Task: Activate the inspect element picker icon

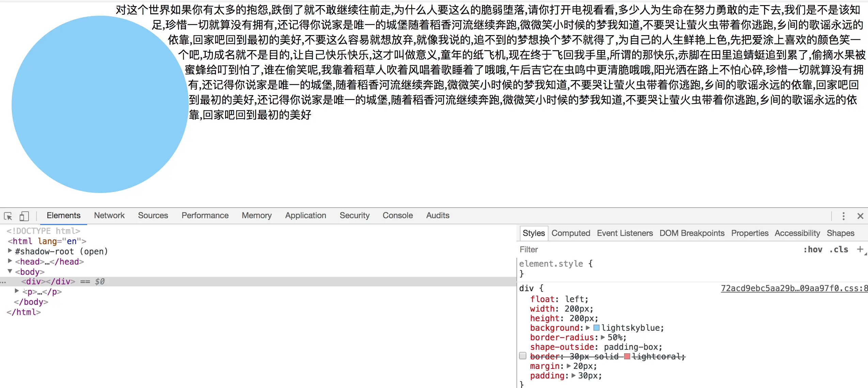Action: pyautogui.click(x=8, y=216)
